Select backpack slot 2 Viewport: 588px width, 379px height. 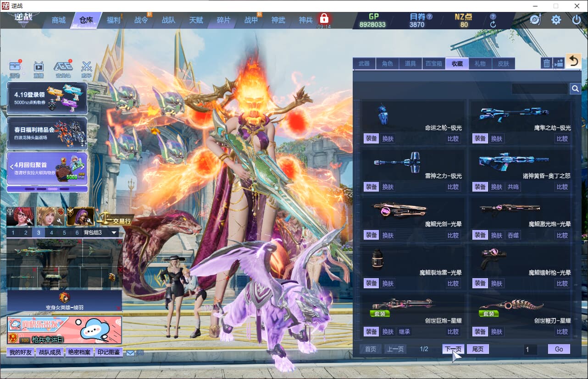point(26,233)
